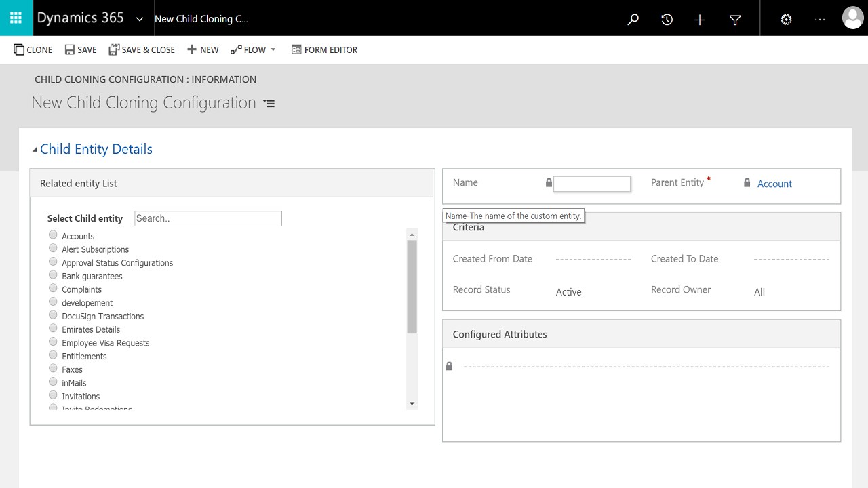This screenshot has height=488, width=868.
Task: Open the user profile avatar
Action: (852, 18)
